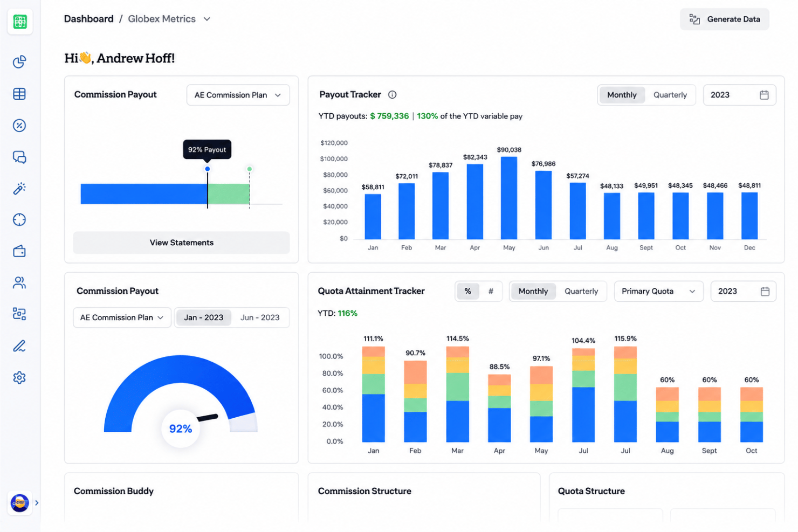Click the View Statements button
Screen dimensions: 798x532
click(181, 243)
